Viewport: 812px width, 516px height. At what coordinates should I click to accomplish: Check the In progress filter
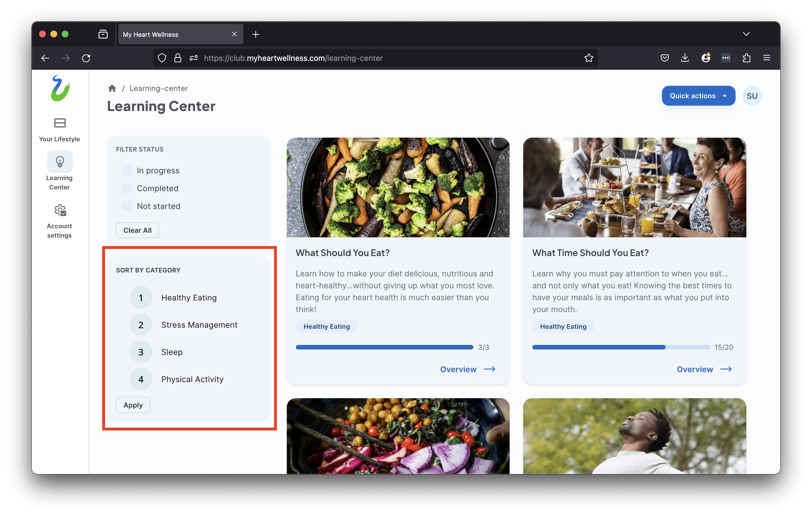coord(127,171)
